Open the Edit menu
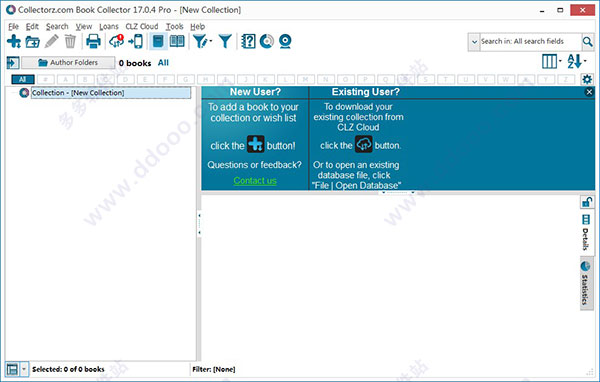The width and height of the screenshot is (600, 382). (32, 26)
